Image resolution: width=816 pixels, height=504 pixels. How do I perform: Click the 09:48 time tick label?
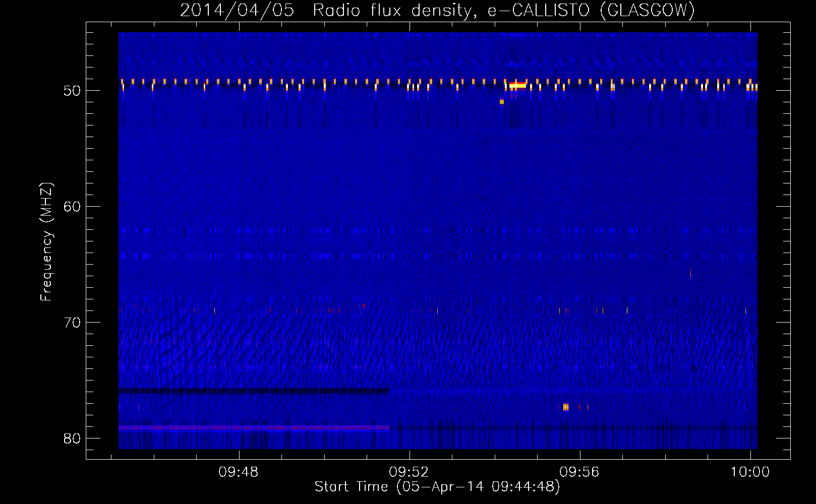(238, 472)
